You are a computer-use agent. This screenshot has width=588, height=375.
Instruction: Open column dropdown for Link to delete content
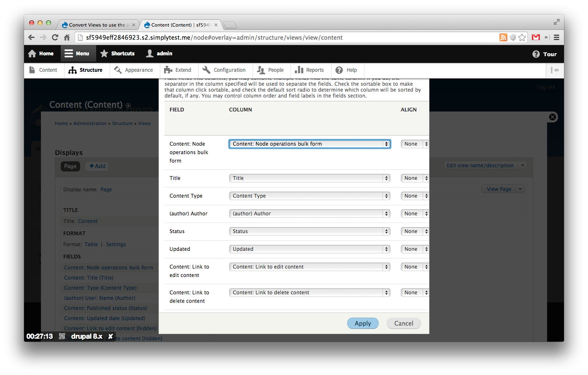[x=310, y=293]
